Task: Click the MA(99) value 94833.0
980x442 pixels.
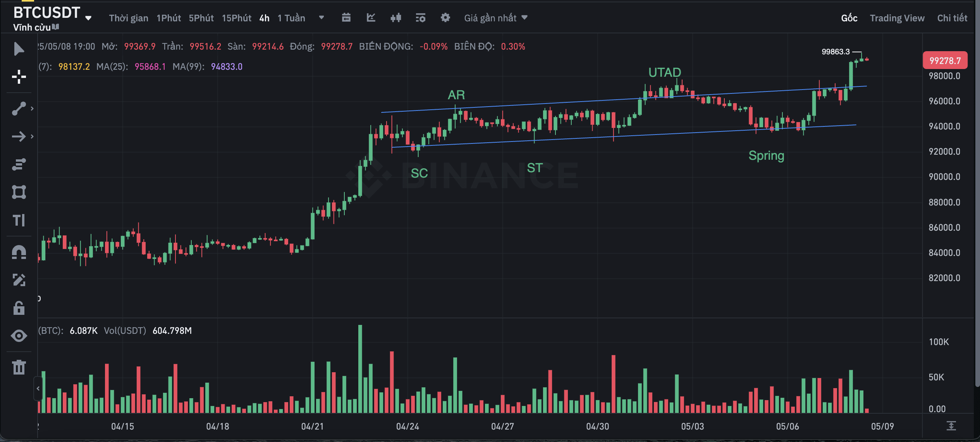Action: click(227, 66)
